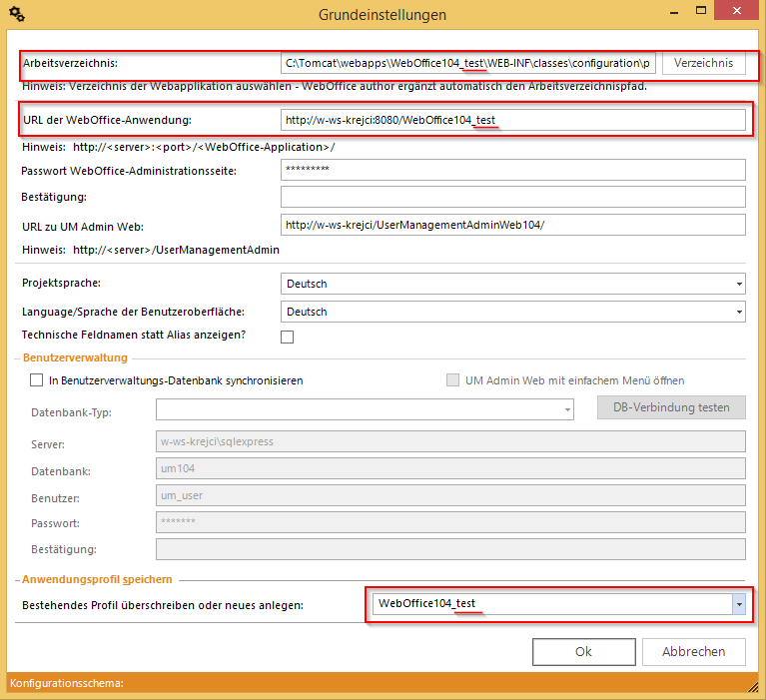The image size is (766, 700).
Task: Cancel with the Abbrechen button
Action: 693,651
